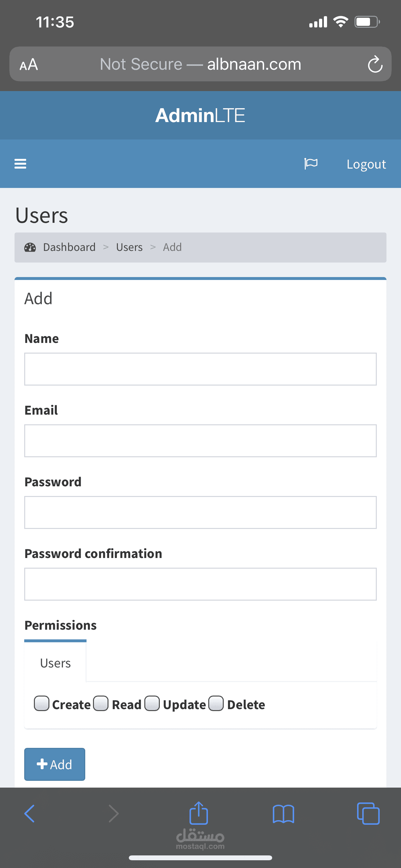This screenshot has height=868, width=401.
Task: Tap the Password confirmation field
Action: point(200,584)
